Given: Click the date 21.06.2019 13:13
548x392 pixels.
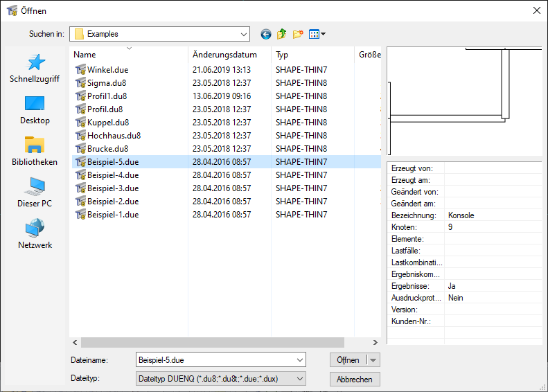Looking at the screenshot, I should (222, 70).
